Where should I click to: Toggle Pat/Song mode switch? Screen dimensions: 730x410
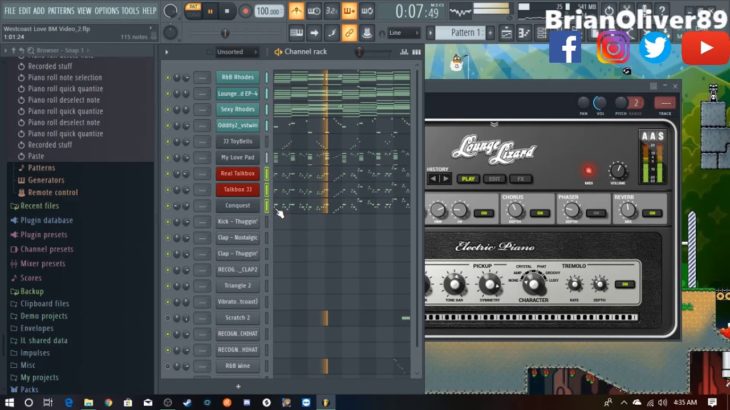click(193, 11)
